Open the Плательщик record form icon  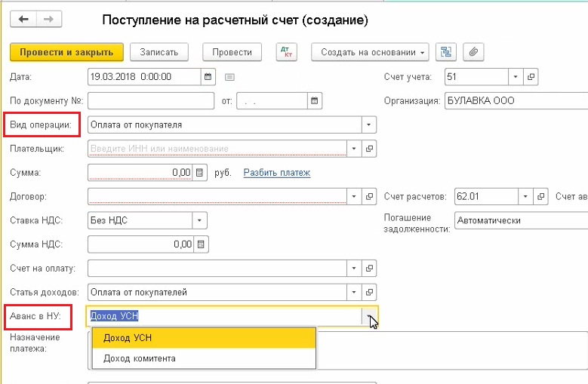coord(369,149)
